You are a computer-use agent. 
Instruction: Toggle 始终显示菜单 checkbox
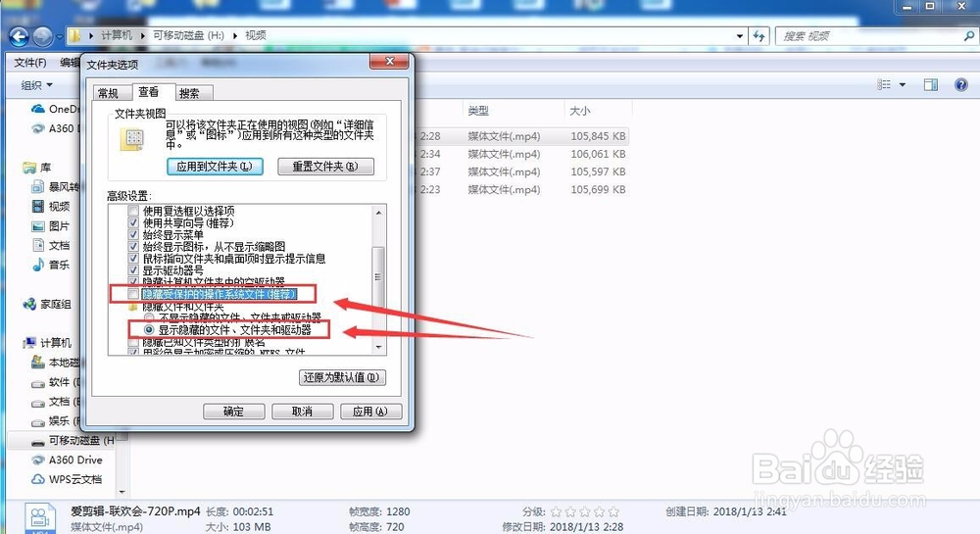pos(133,235)
